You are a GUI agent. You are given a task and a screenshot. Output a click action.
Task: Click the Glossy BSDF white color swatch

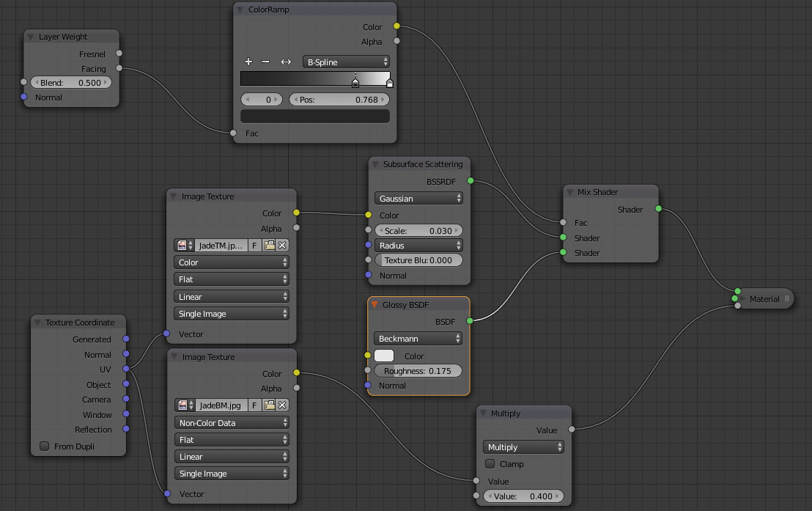[384, 356]
